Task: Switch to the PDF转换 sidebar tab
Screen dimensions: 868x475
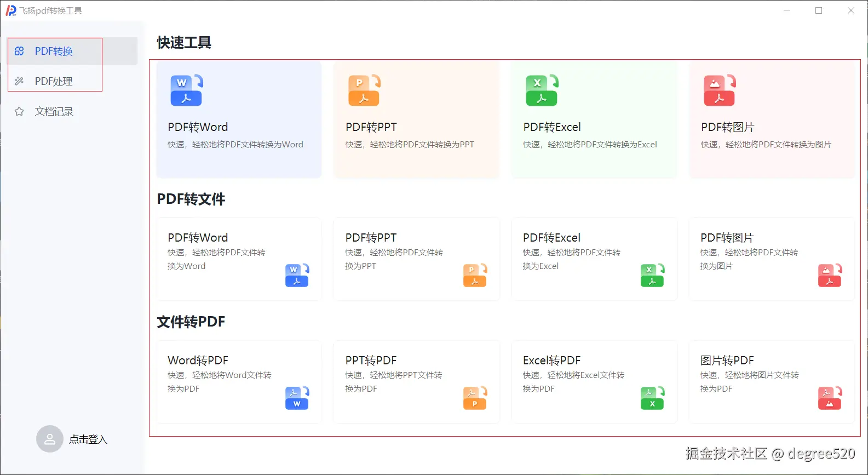Action: coord(54,51)
